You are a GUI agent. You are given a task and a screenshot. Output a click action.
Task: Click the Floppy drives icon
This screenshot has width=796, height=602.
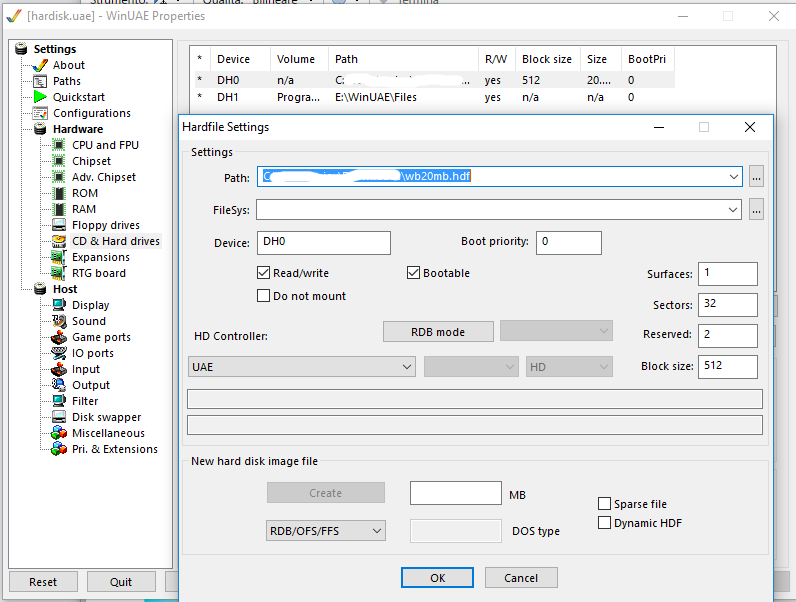pyautogui.click(x=59, y=225)
